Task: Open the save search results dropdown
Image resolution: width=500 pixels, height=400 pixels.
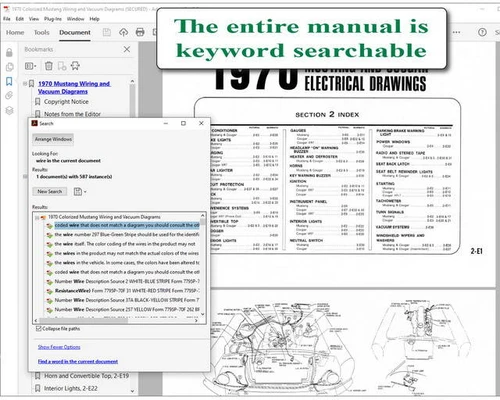Action: click(x=80, y=192)
